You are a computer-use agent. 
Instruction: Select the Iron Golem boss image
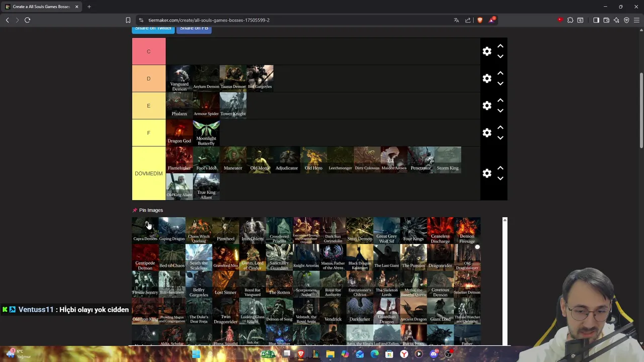point(253,230)
